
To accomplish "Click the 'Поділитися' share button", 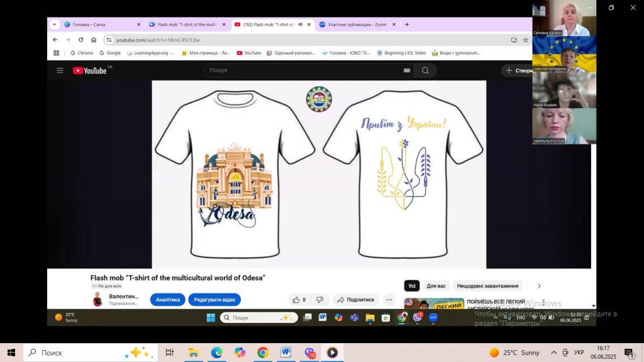I will (x=356, y=300).
